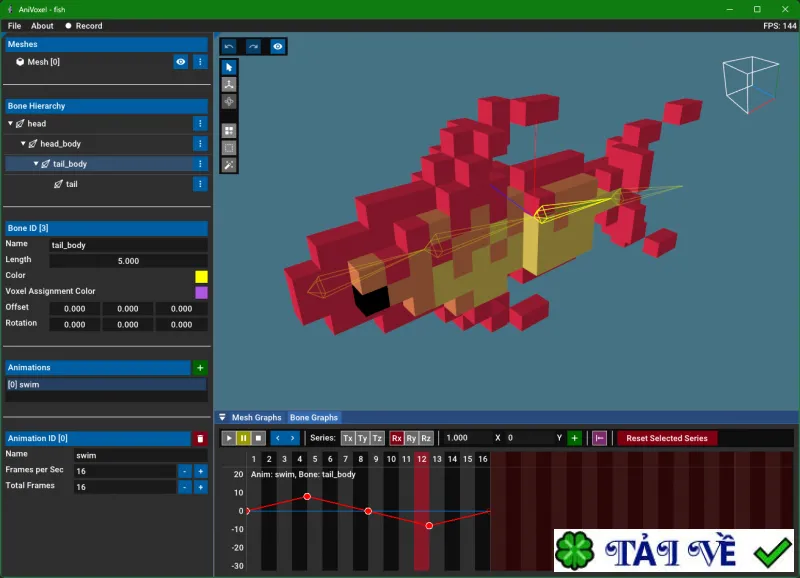Edit the bone Name field tail_body
800x578 pixels.
(129, 245)
